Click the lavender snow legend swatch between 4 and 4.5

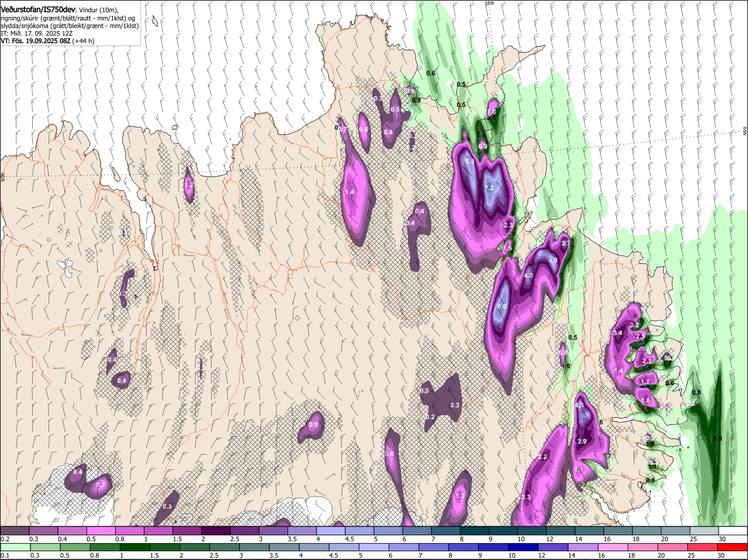click(x=331, y=531)
